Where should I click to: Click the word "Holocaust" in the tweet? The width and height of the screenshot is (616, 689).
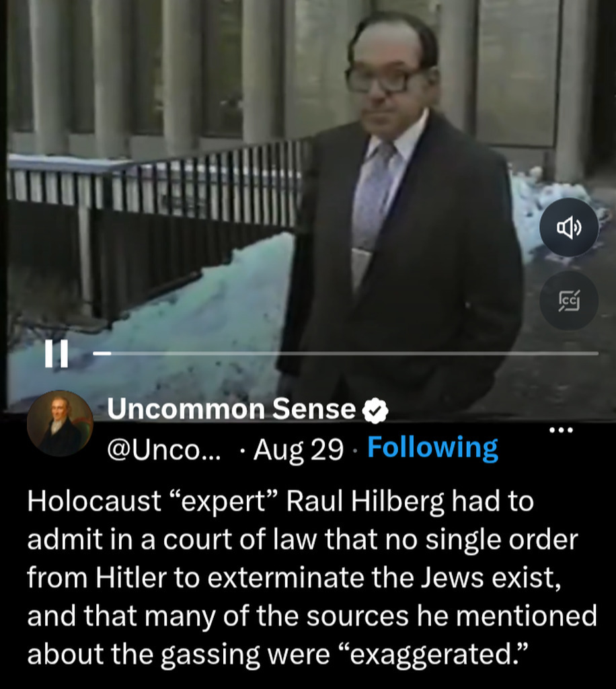click(94, 501)
